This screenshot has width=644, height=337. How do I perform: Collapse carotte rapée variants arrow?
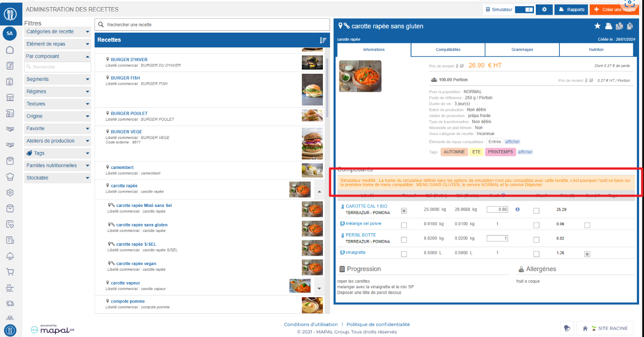click(319, 191)
